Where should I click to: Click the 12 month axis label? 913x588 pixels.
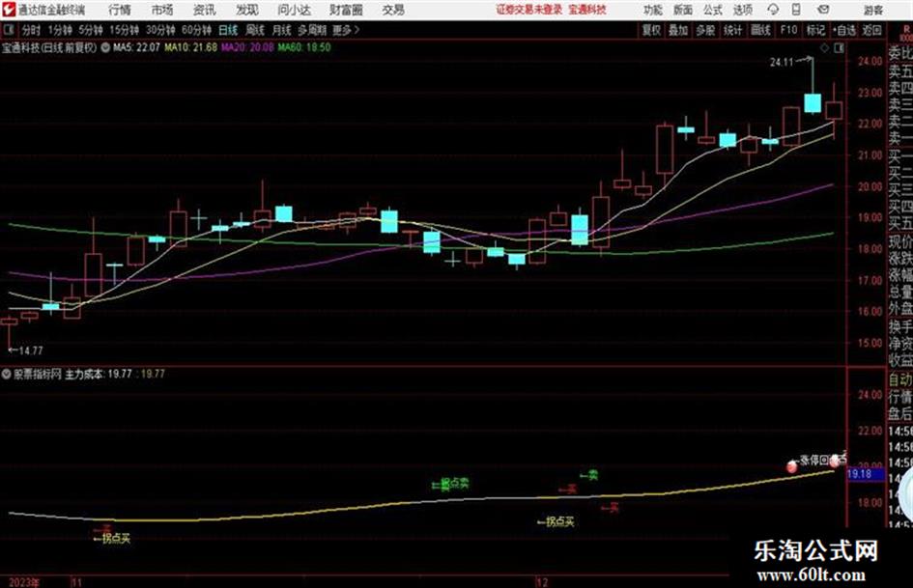pos(542,583)
